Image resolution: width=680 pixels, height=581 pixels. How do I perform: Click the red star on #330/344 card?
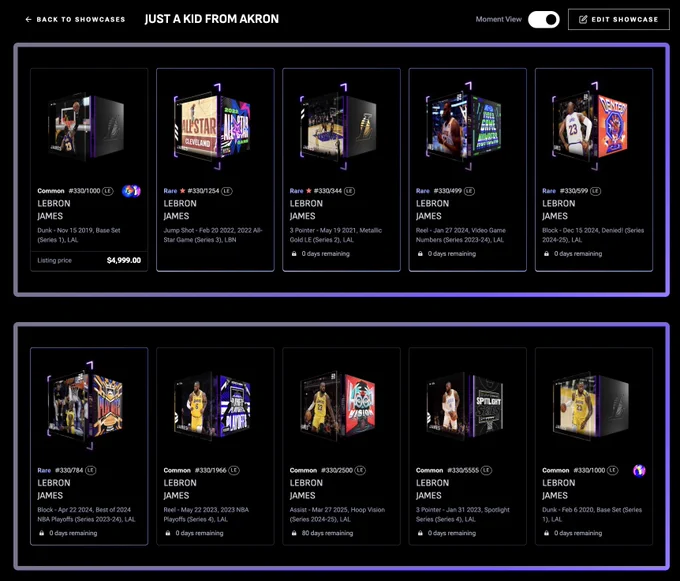click(309, 191)
